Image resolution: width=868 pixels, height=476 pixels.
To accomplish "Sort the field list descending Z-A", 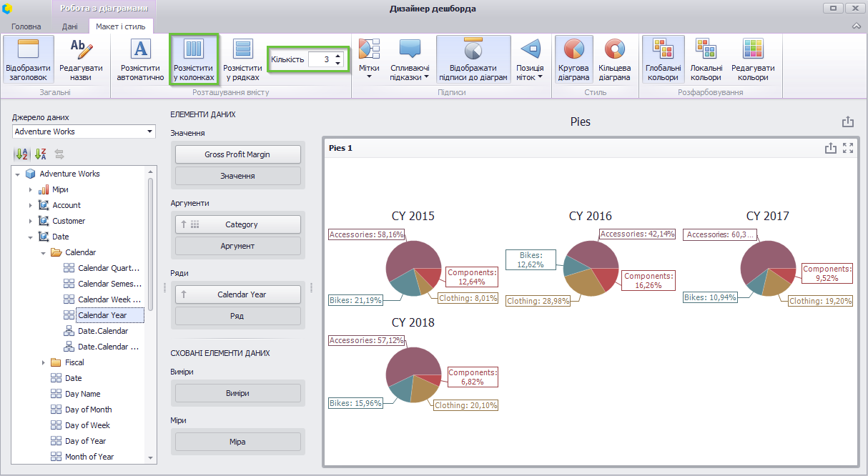I will 40,154.
